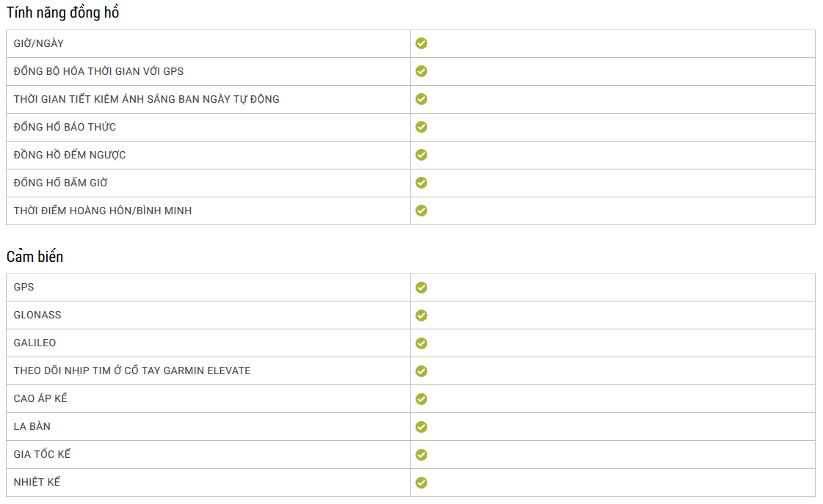The width and height of the screenshot is (823, 504).
Task: Click checkmark for THỜI ĐIỂM HOÀNG HÔN/BÌNH MINH
Action: (x=421, y=211)
